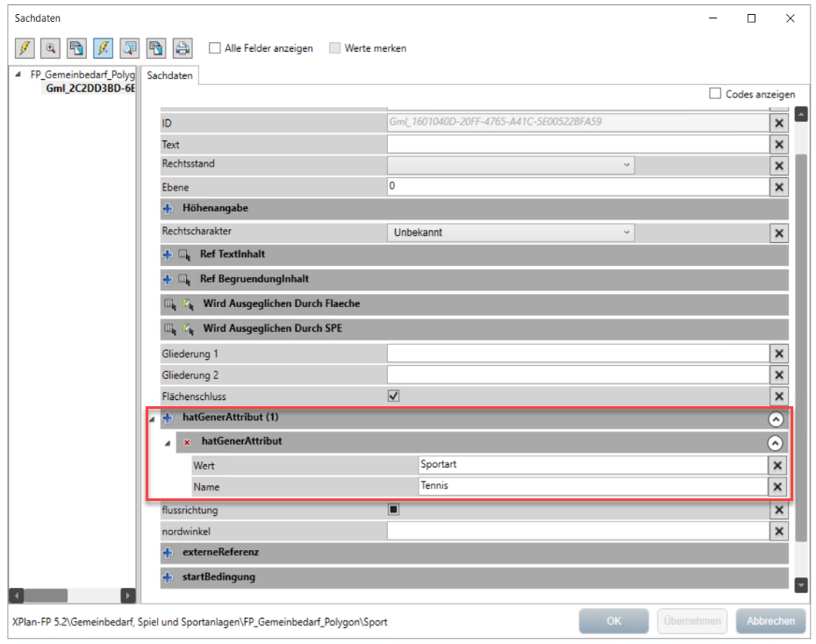Collapse the hatGenerAttribut sub-entry chevron
This screenshot has width=816, height=644.
775,443
